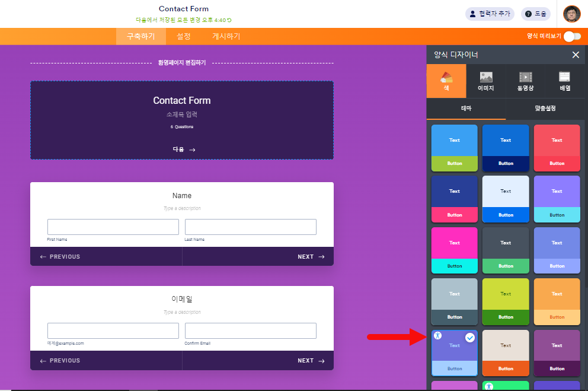Click NEXT on the Name card
This screenshot has height=391, width=588.
click(311, 257)
